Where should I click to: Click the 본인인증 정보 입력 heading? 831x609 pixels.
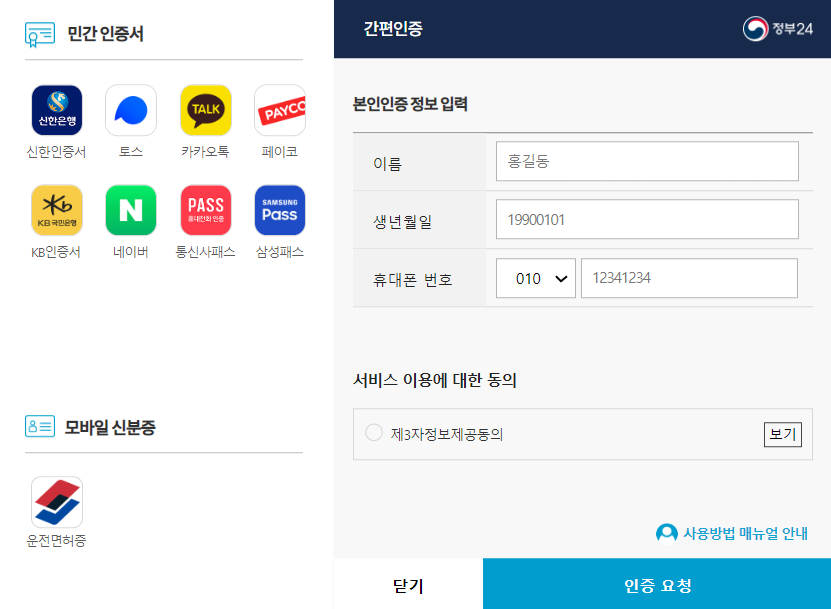410,104
